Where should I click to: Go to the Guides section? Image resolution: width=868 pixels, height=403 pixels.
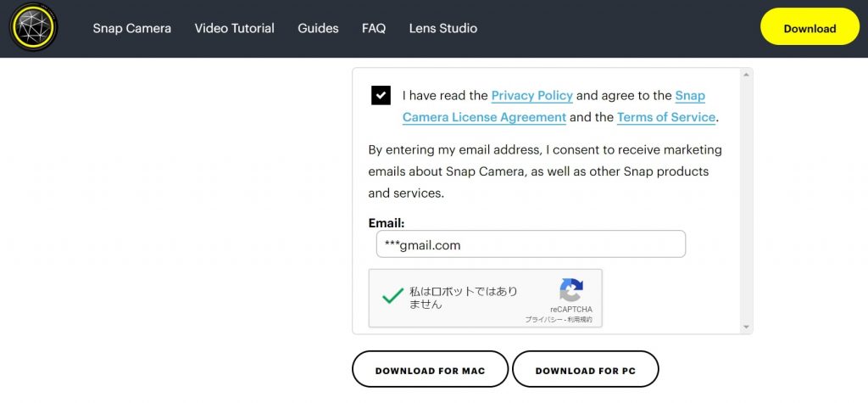318,28
